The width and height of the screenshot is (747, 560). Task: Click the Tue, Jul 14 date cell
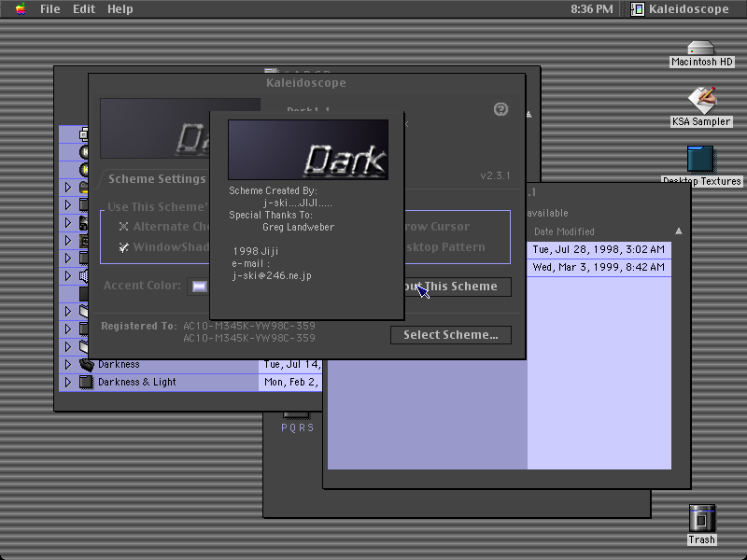292,365
